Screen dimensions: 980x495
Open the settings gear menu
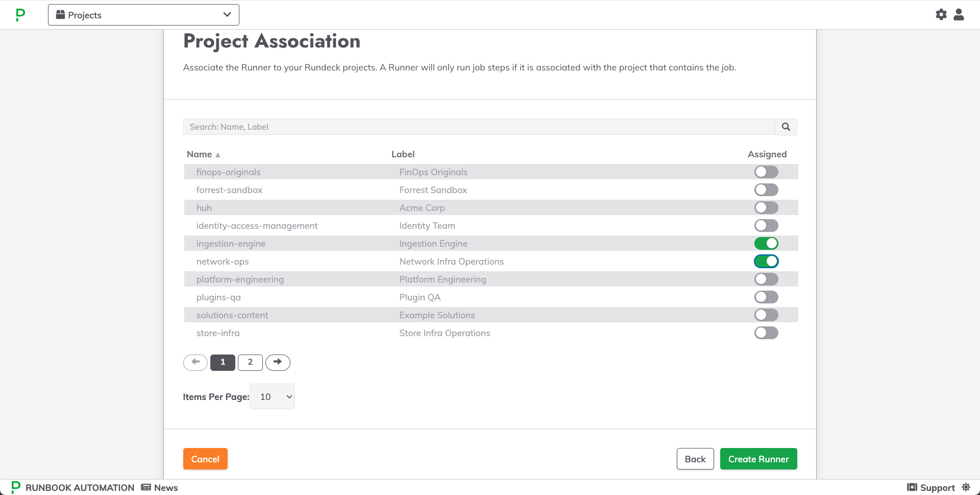941,15
